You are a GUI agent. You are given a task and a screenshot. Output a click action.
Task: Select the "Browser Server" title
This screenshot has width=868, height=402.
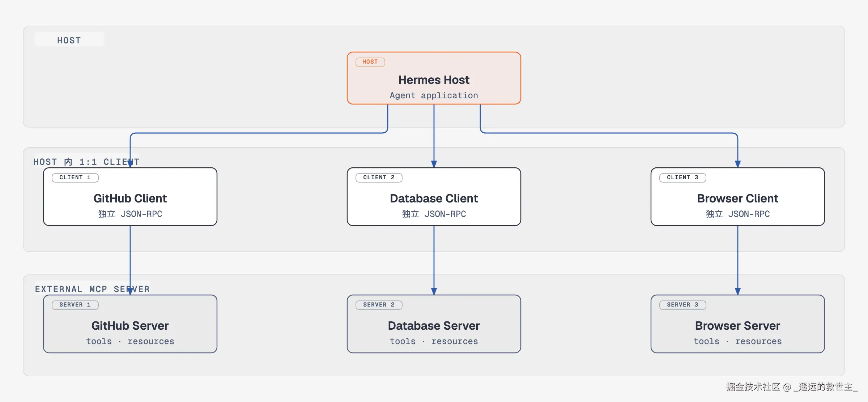738,326
